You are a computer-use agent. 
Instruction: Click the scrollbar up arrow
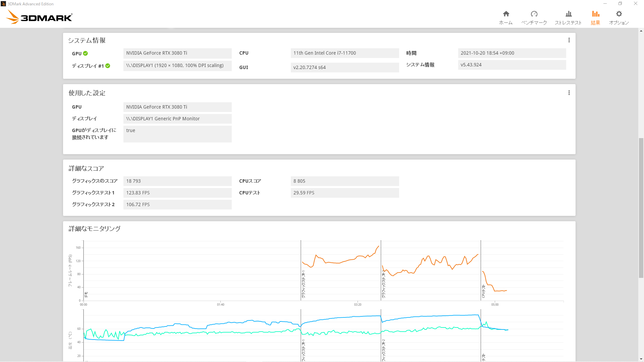[x=641, y=31]
